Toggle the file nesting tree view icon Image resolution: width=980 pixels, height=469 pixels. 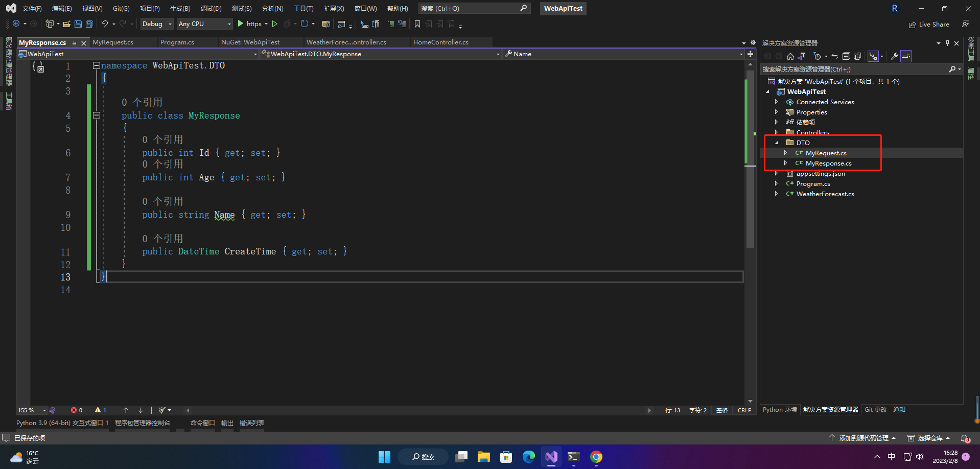click(873, 56)
